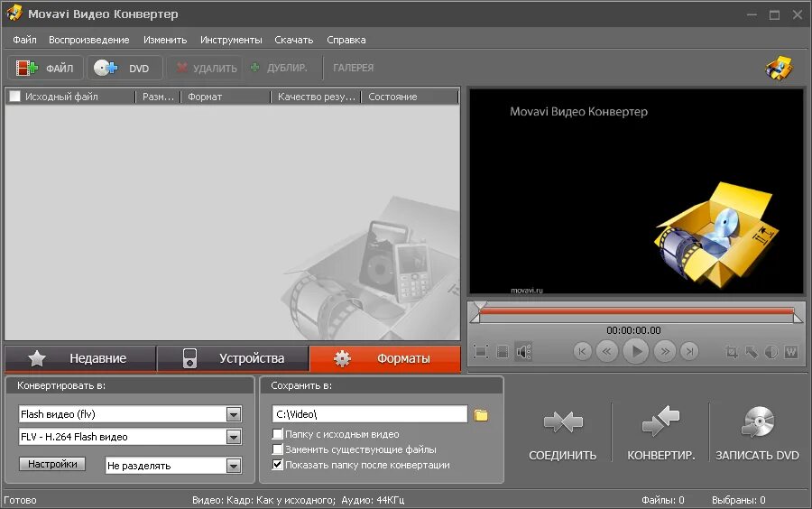
Task: Click the Разм... column header
Action: 158,97
